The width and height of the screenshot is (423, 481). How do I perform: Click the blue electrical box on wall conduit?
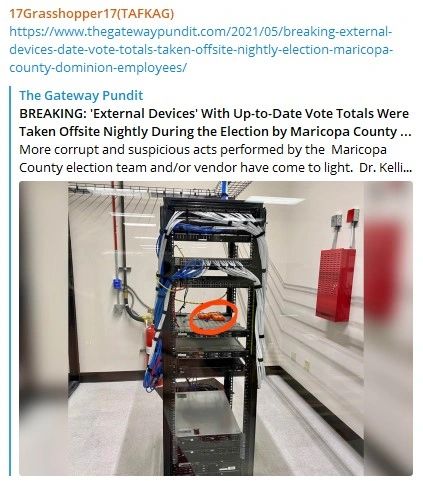pyautogui.click(x=117, y=284)
